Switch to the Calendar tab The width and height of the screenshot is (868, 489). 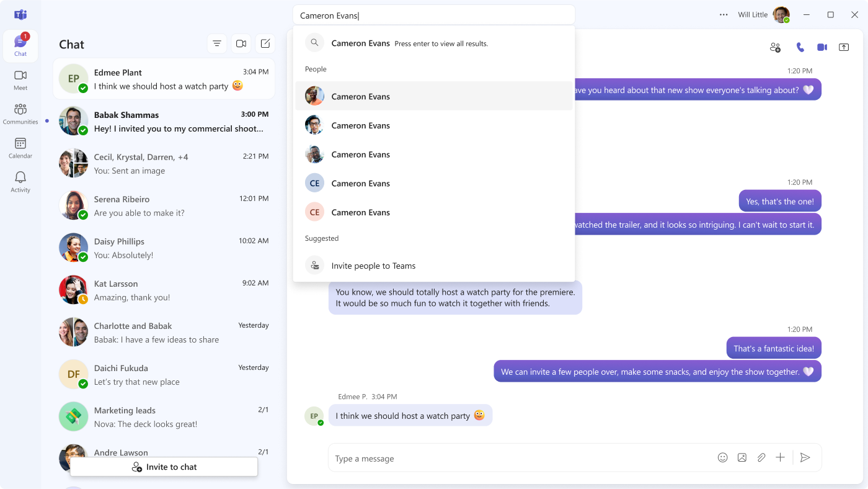click(20, 148)
